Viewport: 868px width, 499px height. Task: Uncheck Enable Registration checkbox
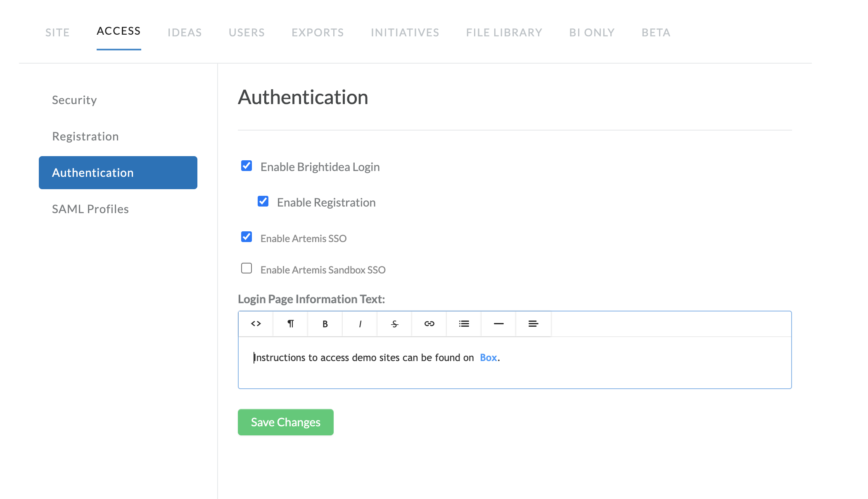coord(263,201)
